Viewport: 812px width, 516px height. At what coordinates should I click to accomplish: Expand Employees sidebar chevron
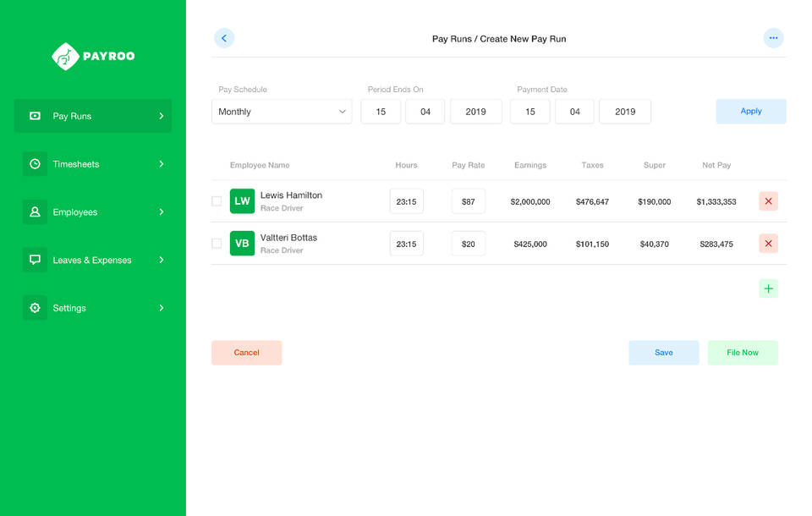[161, 211]
